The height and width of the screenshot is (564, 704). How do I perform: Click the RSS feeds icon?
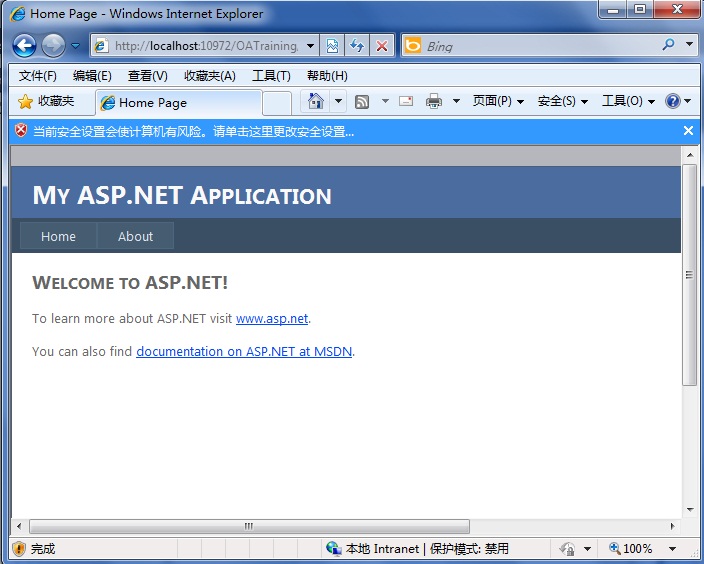pyautogui.click(x=362, y=102)
